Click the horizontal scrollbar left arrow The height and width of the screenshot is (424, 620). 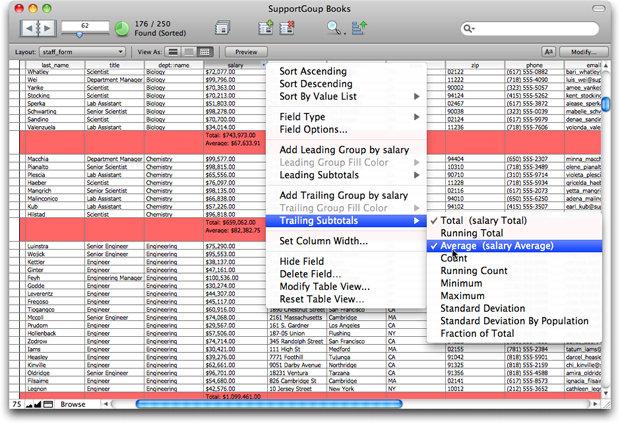[106, 404]
